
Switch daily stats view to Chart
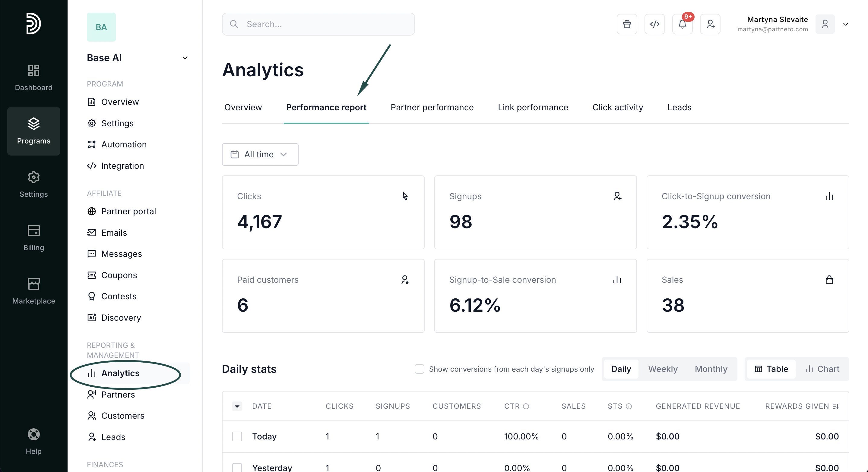click(x=822, y=369)
